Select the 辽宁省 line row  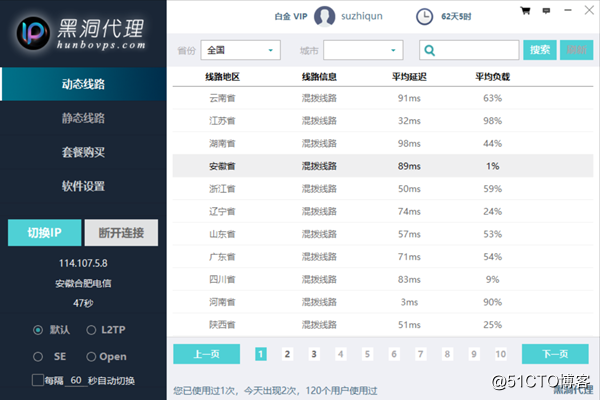click(x=383, y=211)
